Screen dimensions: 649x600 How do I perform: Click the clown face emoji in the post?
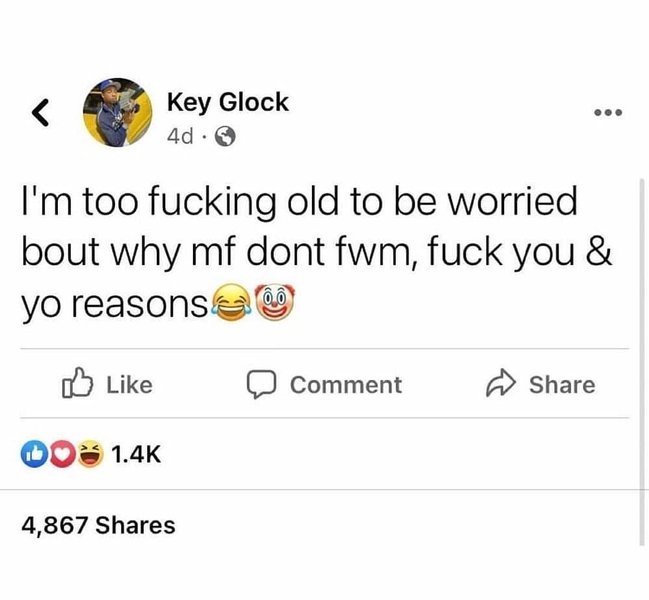pyautogui.click(x=274, y=302)
